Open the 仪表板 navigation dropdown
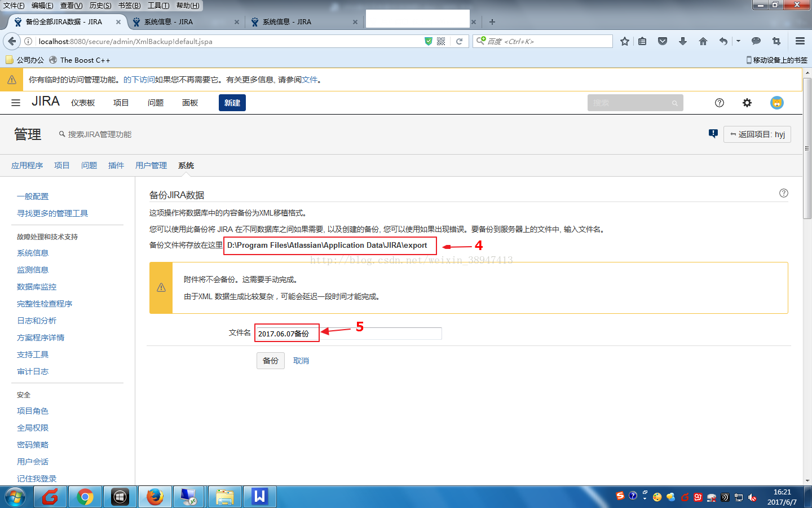 click(83, 103)
